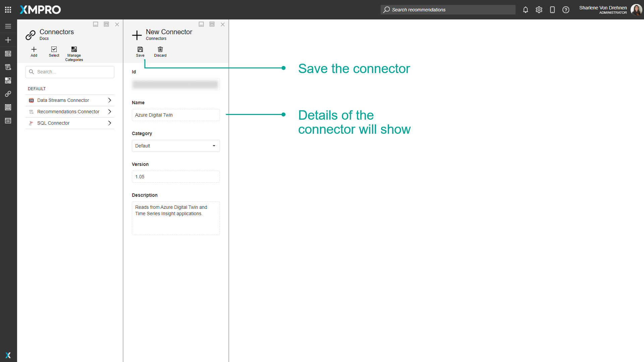Open the Category dropdown showing Default
Viewport: 644px width, 362px height.
(x=176, y=146)
